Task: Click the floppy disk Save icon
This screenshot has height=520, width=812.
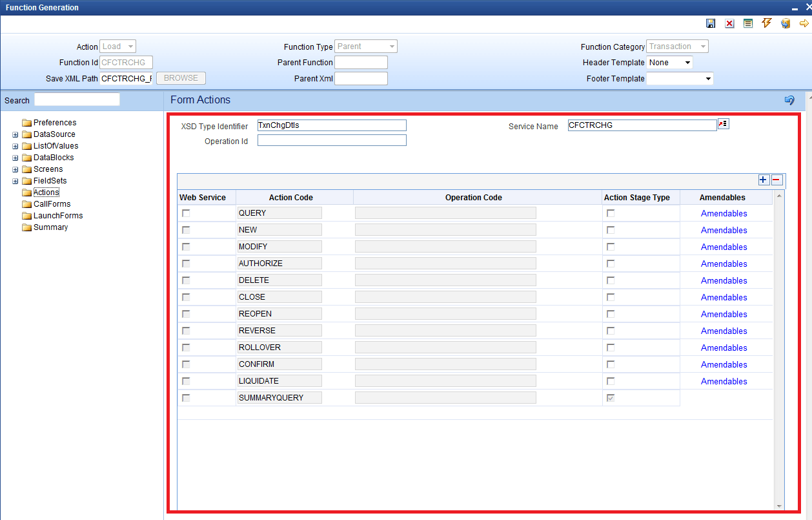Action: pyautogui.click(x=711, y=23)
